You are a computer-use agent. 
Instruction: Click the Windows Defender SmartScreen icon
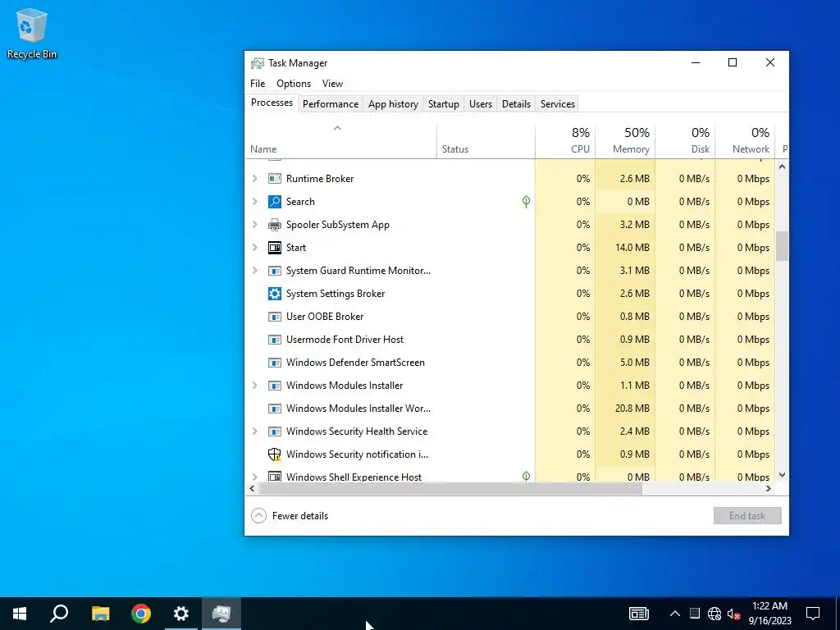click(274, 363)
